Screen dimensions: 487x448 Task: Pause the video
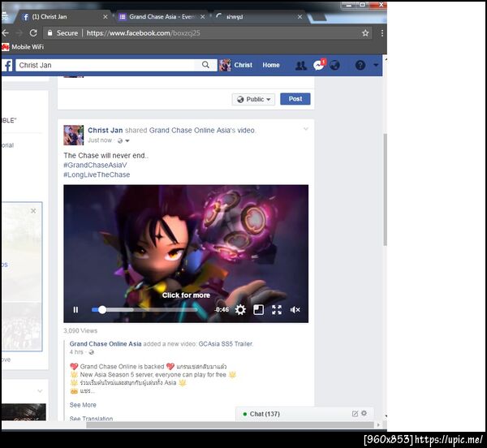coord(75,310)
